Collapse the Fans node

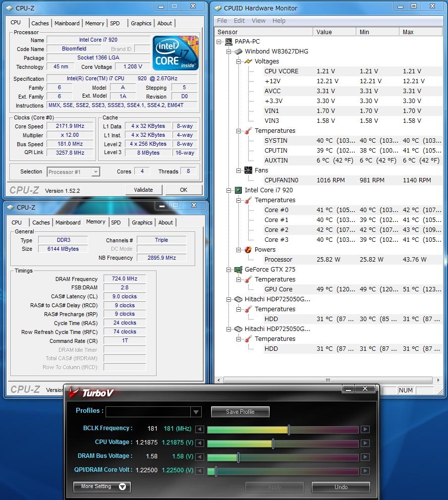[x=238, y=170]
